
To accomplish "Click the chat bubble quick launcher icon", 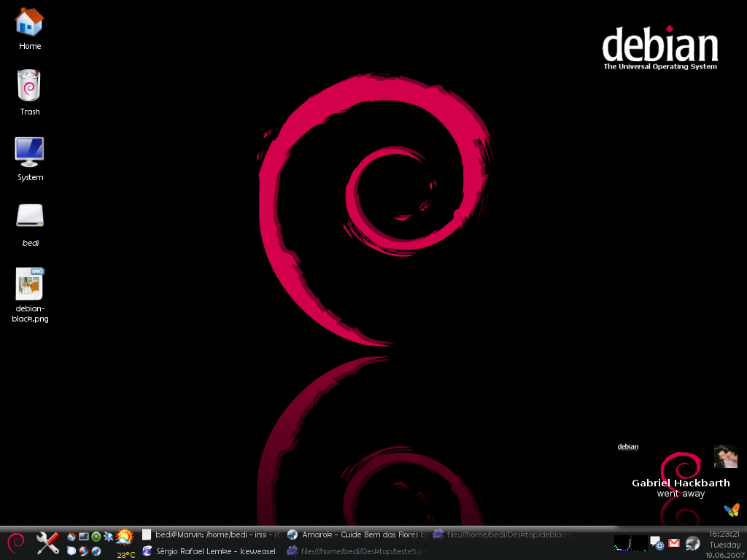I will (71, 551).
